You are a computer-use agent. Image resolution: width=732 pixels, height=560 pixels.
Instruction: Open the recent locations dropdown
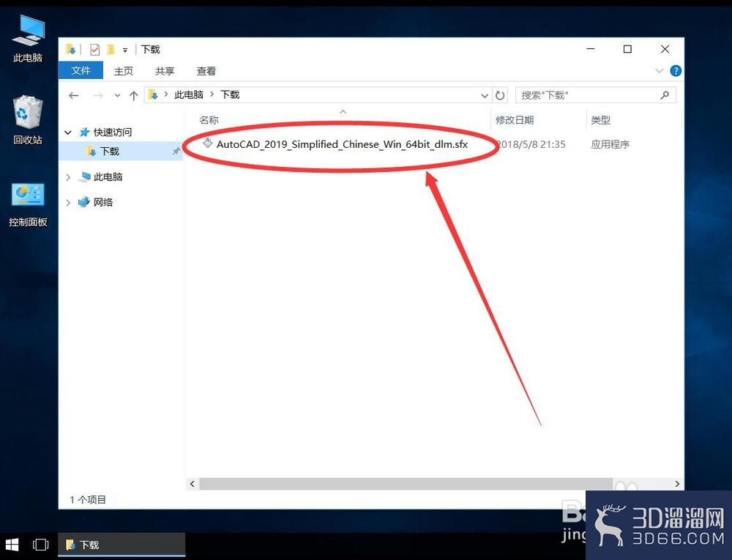click(117, 96)
